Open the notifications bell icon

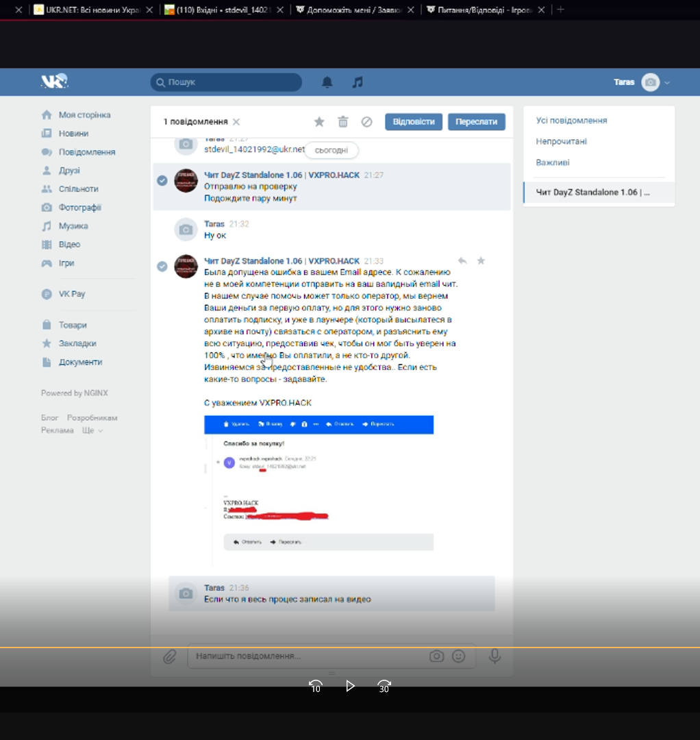[327, 82]
